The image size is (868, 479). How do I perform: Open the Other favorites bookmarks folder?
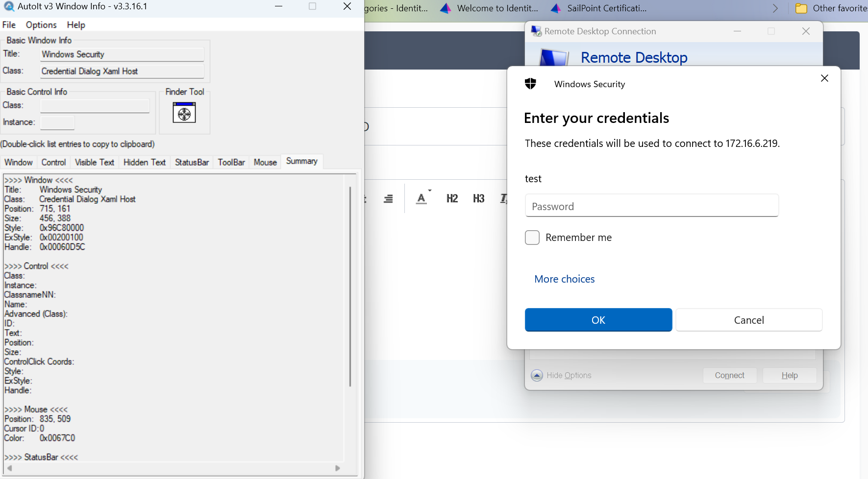pyautogui.click(x=831, y=8)
